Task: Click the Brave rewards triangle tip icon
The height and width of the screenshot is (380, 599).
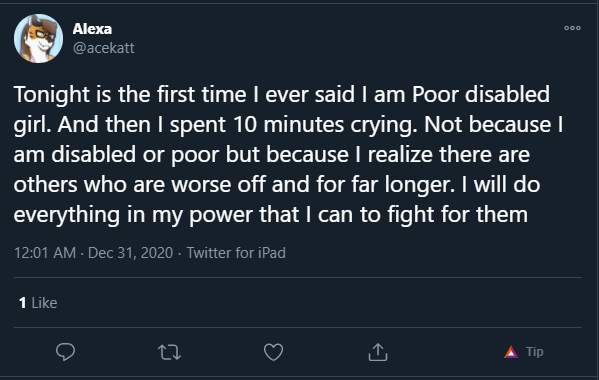Action: [511, 352]
